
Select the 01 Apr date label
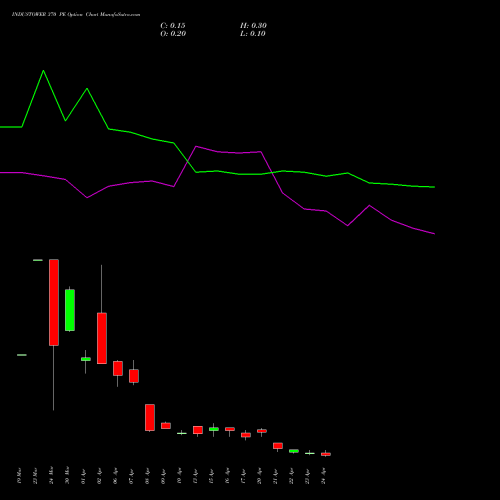[x=84, y=476]
